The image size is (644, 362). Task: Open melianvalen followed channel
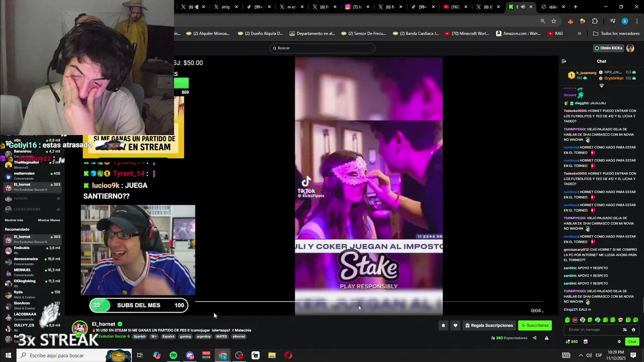pyautogui.click(x=32, y=175)
